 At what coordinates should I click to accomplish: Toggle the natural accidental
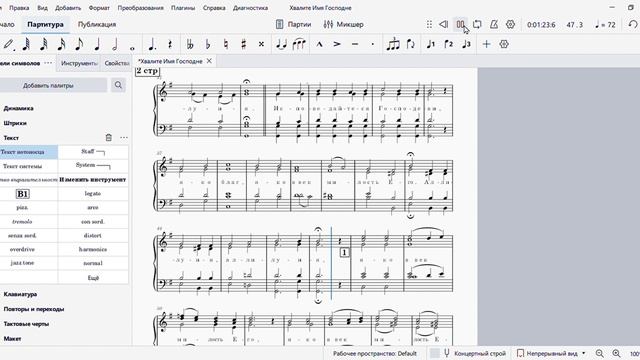pos(226,44)
